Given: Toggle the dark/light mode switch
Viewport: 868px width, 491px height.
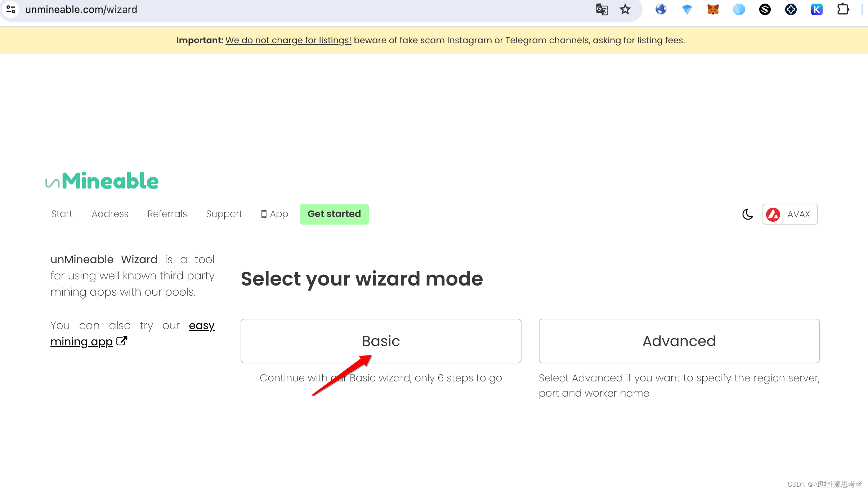Looking at the screenshot, I should (748, 214).
